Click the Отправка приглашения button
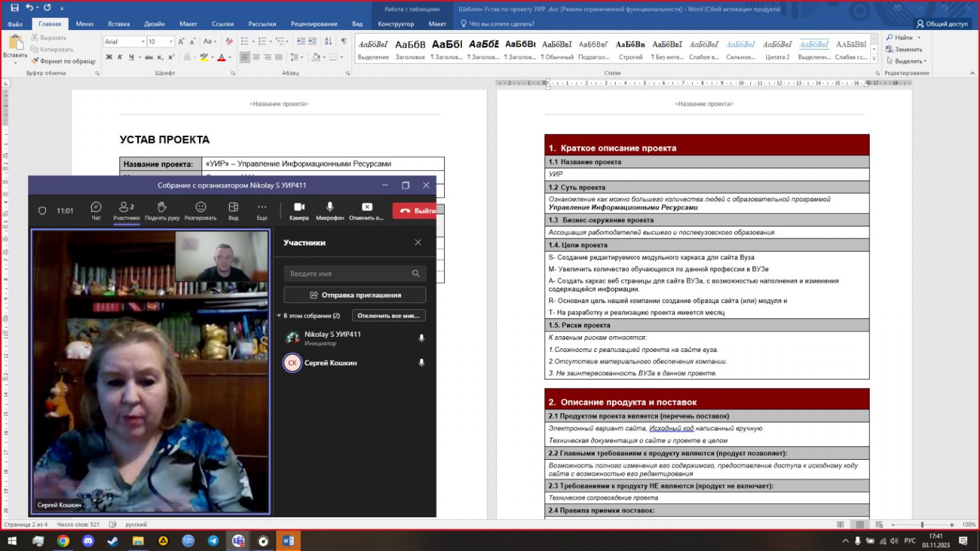The height and width of the screenshot is (551, 980). click(x=355, y=295)
